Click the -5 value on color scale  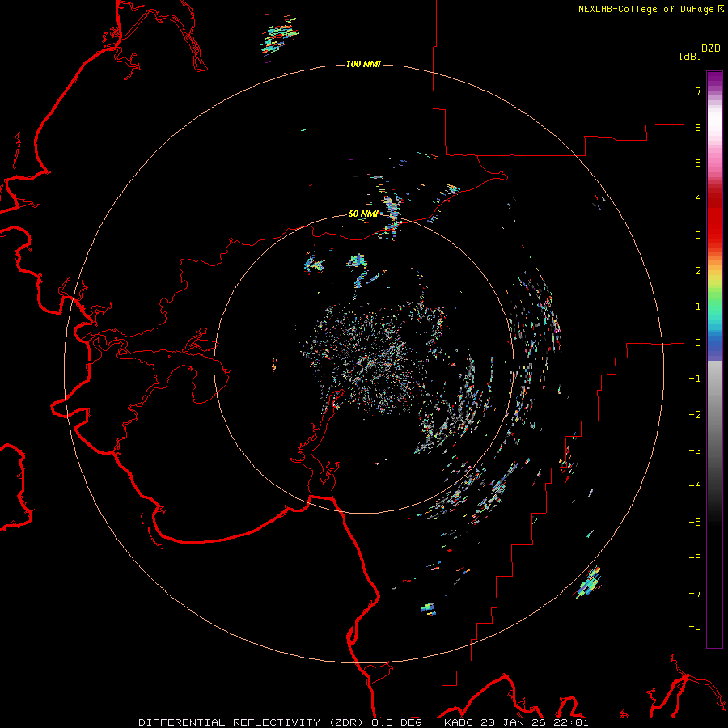tap(695, 523)
